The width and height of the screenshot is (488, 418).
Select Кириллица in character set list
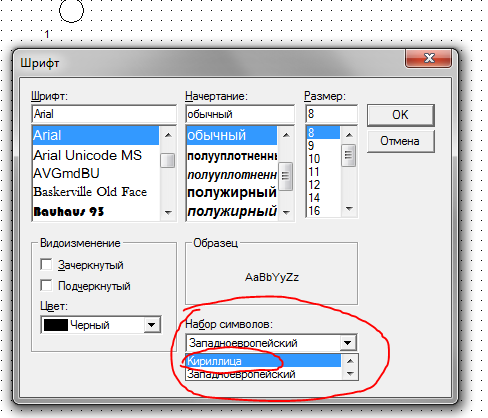pyautogui.click(x=263, y=361)
